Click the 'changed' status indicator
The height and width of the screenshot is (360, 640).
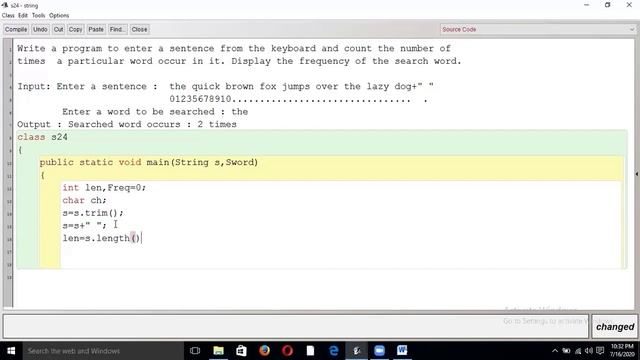pos(615,327)
